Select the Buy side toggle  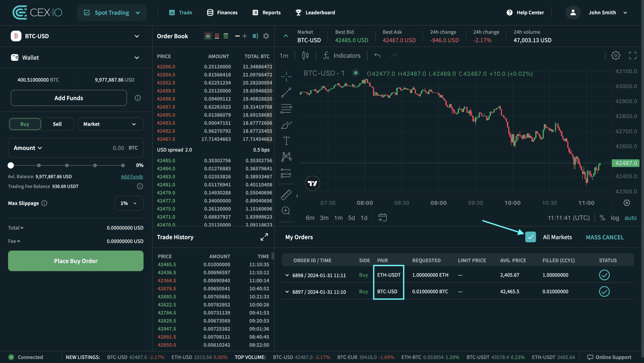[25, 124]
